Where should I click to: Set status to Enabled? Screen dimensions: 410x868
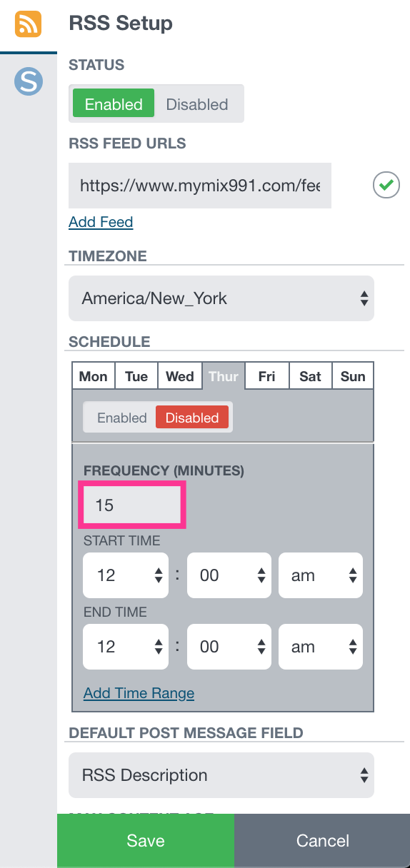tap(114, 104)
